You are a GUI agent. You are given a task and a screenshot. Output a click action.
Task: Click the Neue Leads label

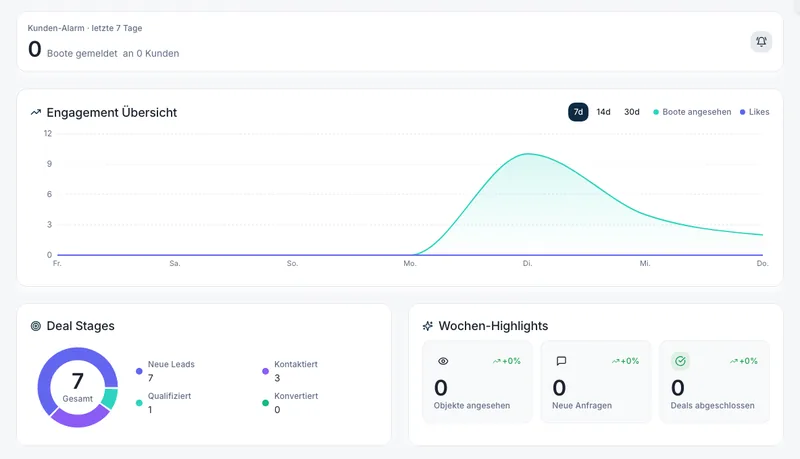click(171, 364)
